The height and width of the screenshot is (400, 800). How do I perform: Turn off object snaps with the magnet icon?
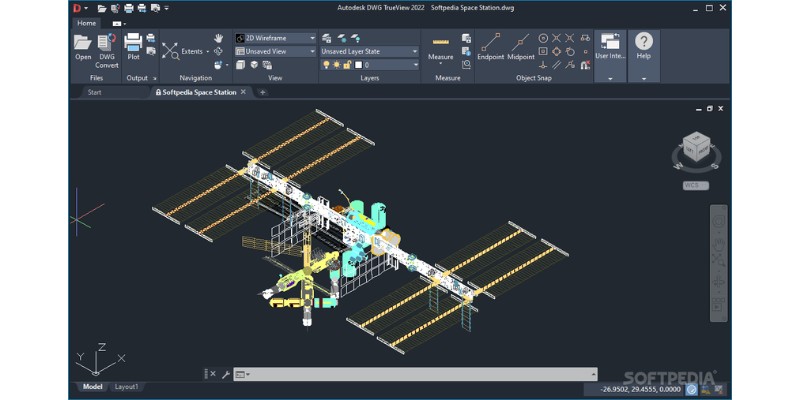pos(585,65)
